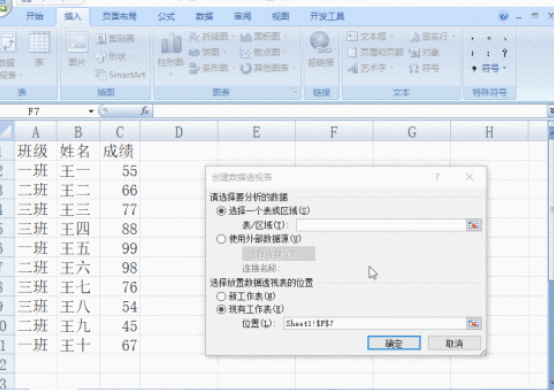Open the Shapes (形状) gallery
This screenshot has width=554, height=390.
(x=114, y=57)
